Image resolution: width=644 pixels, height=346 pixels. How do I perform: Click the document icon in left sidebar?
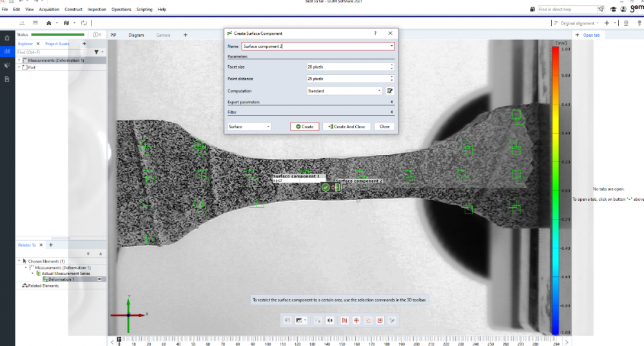tap(6, 79)
